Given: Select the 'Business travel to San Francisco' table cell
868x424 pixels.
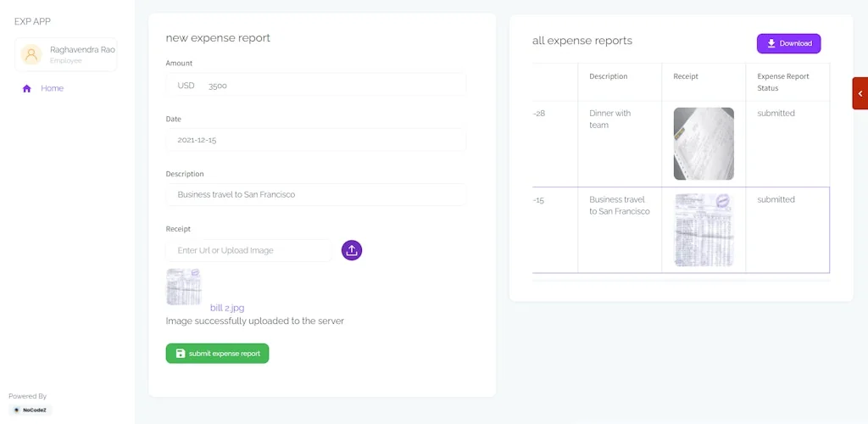Looking at the screenshot, I should click(620, 231).
